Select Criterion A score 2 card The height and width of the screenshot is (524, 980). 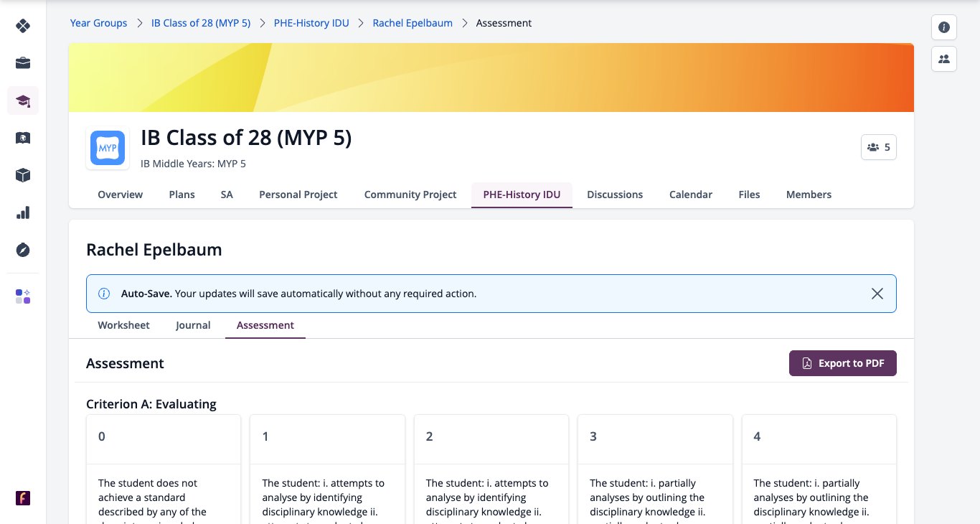491,469
